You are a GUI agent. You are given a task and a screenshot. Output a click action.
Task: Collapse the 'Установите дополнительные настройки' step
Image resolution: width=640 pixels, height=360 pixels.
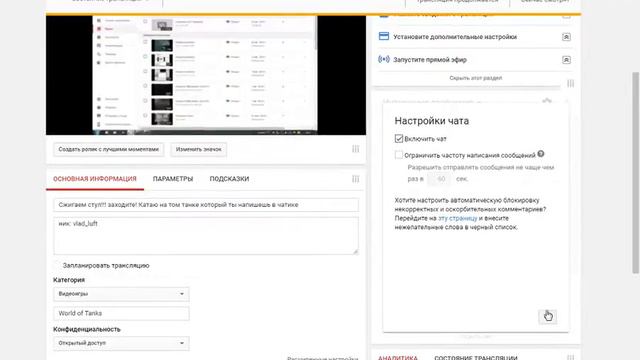[x=566, y=37]
